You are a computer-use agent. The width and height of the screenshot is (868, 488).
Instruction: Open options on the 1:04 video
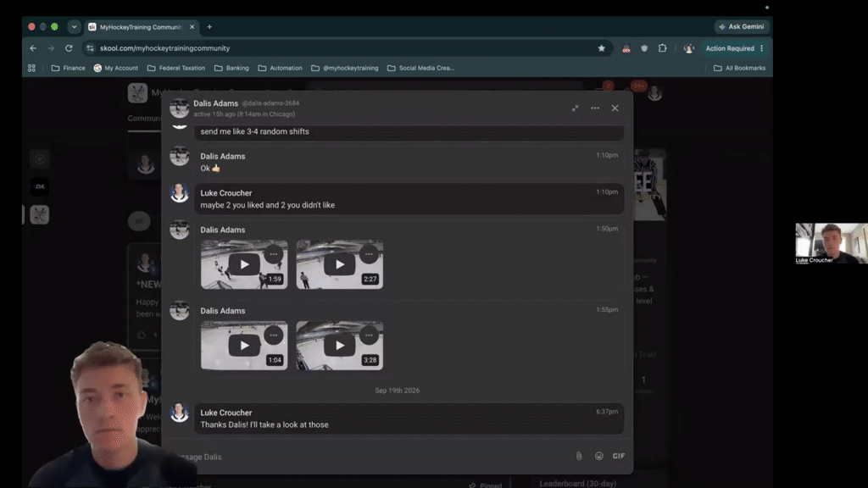tap(274, 335)
